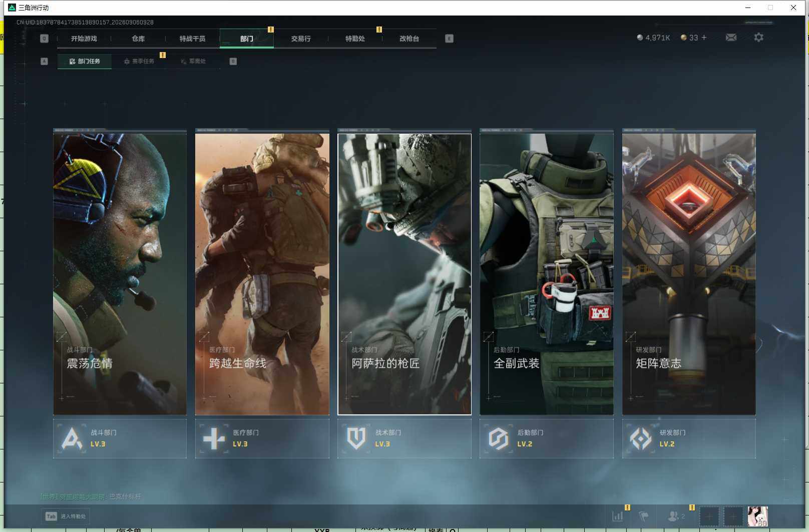Click the 医疗部门 LV.3 button
This screenshot has height=532, width=809.
(262, 438)
